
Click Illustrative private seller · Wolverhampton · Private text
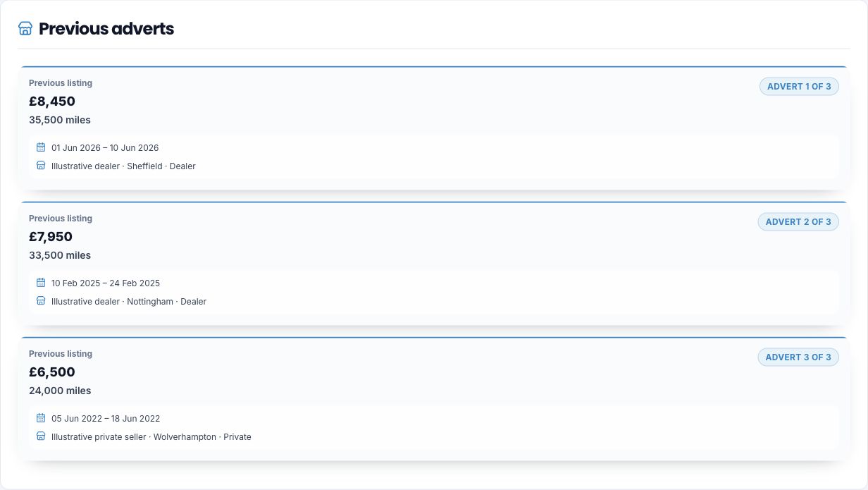click(151, 437)
